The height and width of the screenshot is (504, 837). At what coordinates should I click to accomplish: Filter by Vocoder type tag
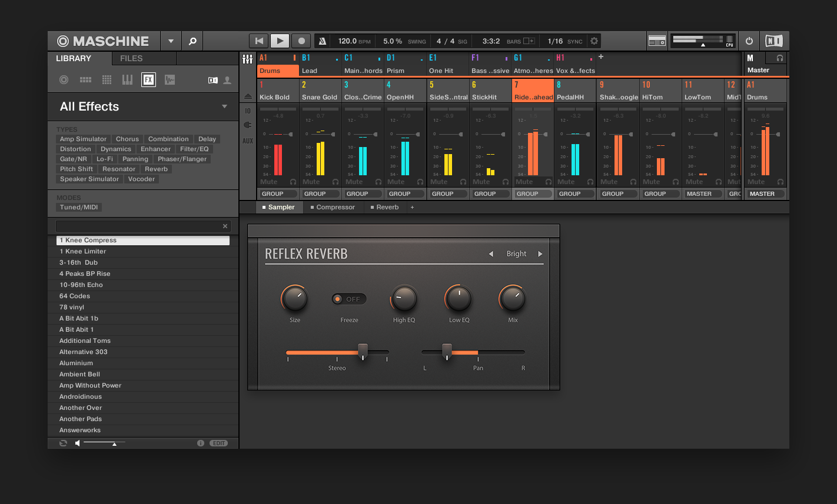click(141, 179)
